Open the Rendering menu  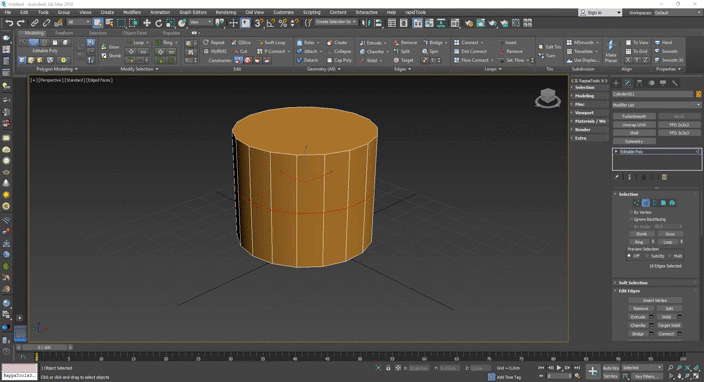(x=226, y=12)
